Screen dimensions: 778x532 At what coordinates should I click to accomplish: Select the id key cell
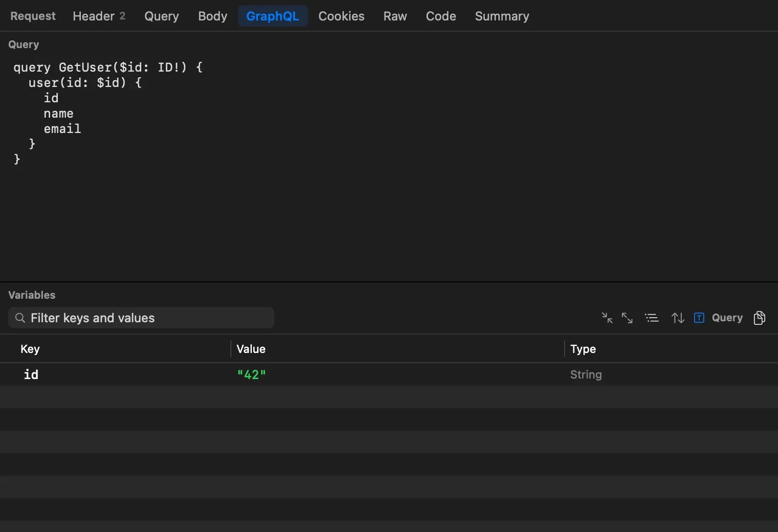click(x=31, y=374)
